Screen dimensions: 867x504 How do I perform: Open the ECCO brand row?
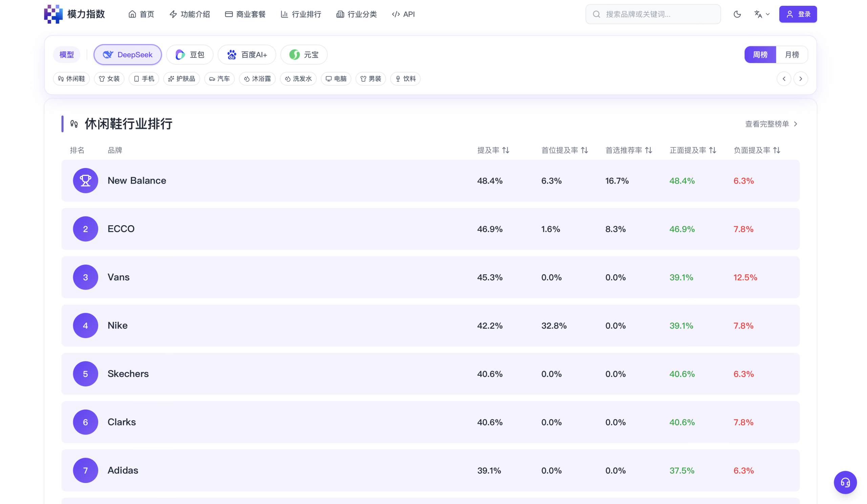point(430,229)
